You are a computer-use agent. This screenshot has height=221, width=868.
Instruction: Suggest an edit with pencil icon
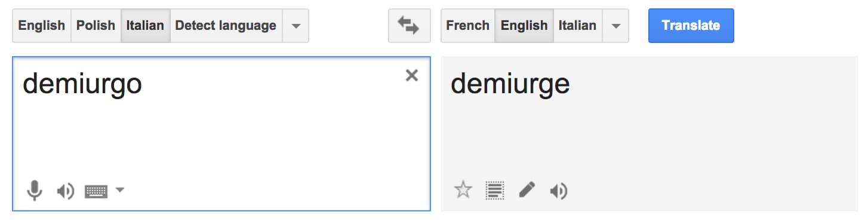(x=527, y=191)
